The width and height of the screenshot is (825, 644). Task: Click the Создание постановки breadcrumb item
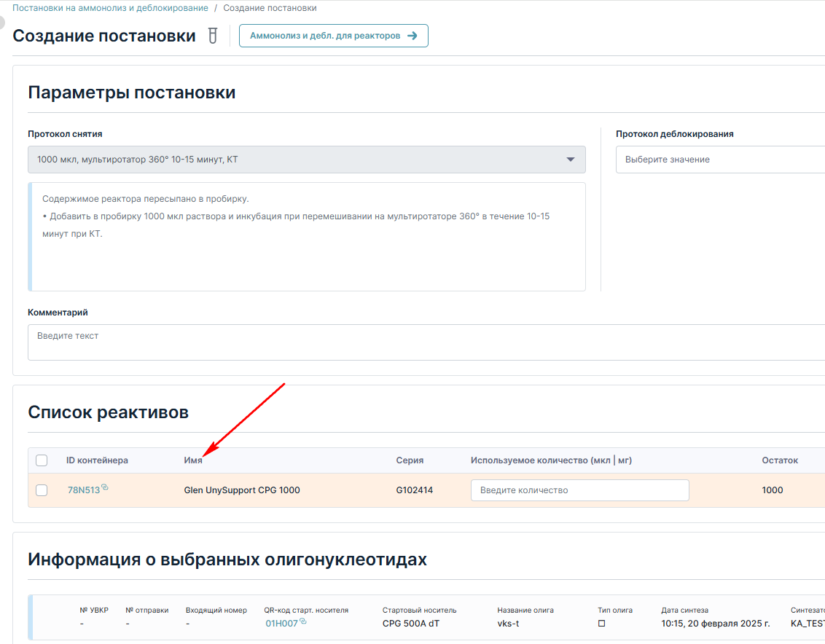coord(270,8)
